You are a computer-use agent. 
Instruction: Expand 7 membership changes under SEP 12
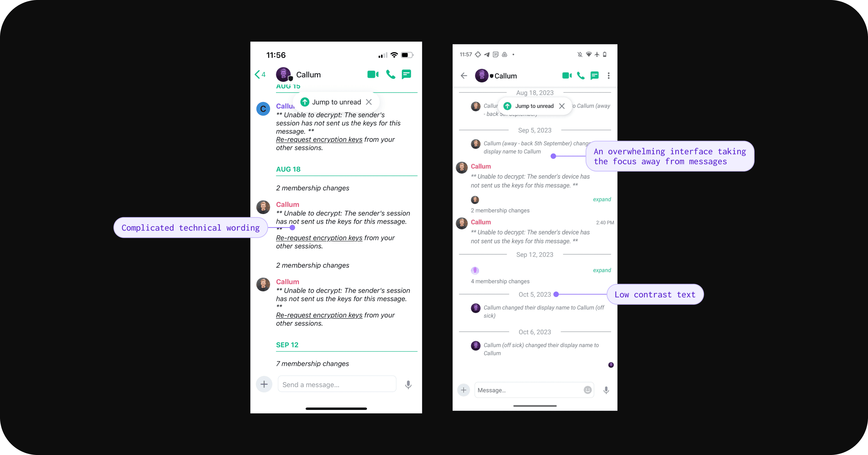click(x=312, y=364)
